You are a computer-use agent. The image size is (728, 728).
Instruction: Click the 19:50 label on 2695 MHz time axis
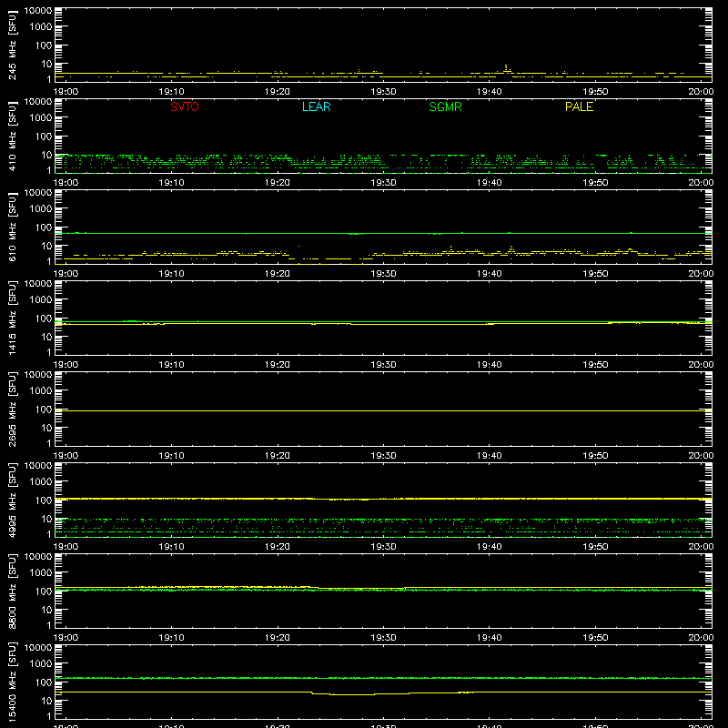[x=595, y=456]
